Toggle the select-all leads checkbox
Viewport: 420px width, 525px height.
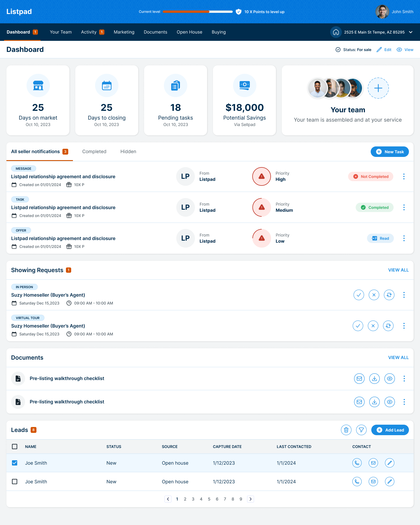point(15,447)
